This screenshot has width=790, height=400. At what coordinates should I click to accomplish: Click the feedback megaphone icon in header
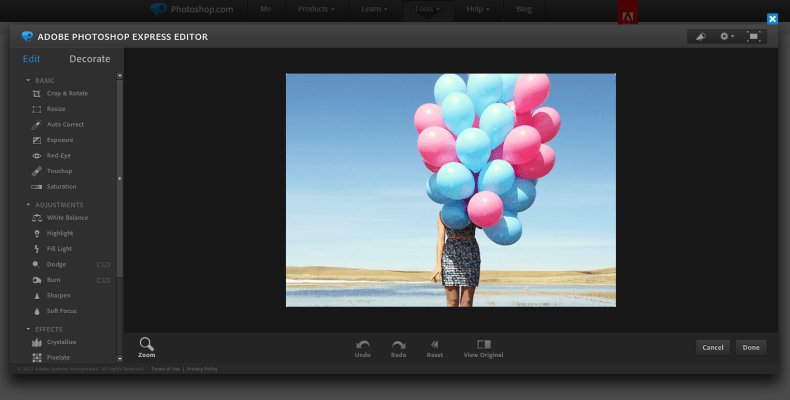click(701, 36)
